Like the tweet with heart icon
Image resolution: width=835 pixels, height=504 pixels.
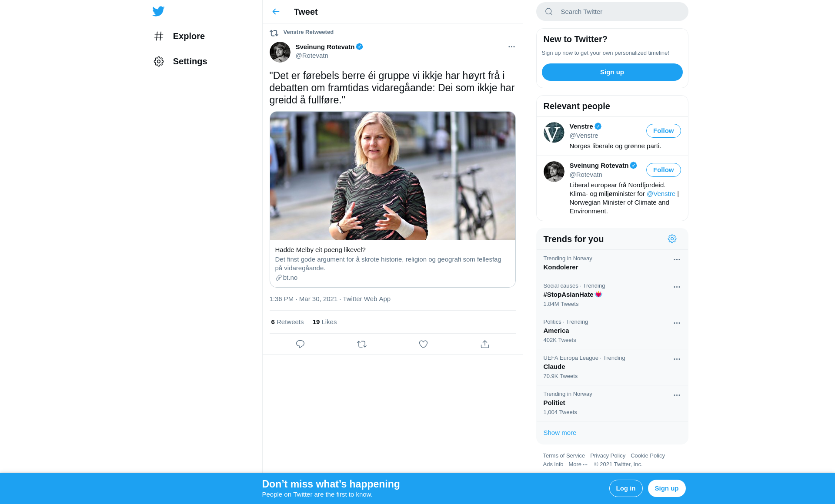(423, 344)
